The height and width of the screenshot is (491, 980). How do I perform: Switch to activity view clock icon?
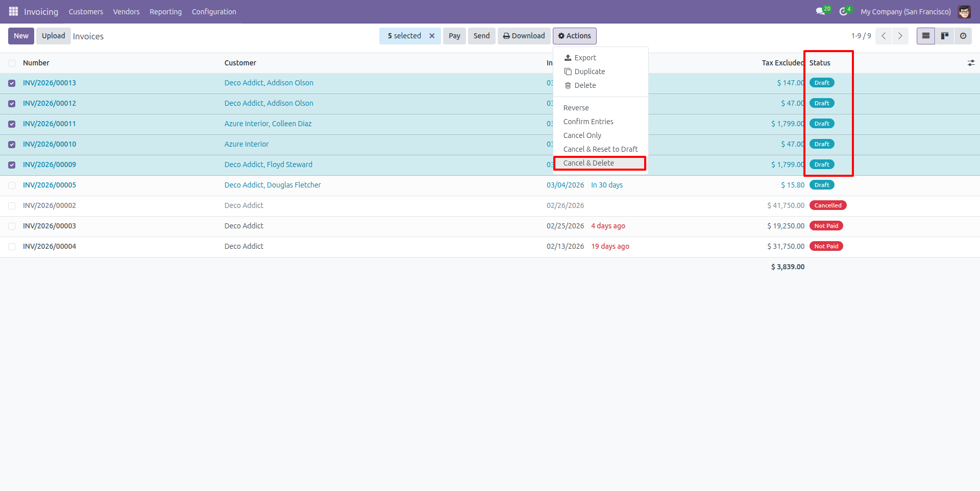click(963, 36)
